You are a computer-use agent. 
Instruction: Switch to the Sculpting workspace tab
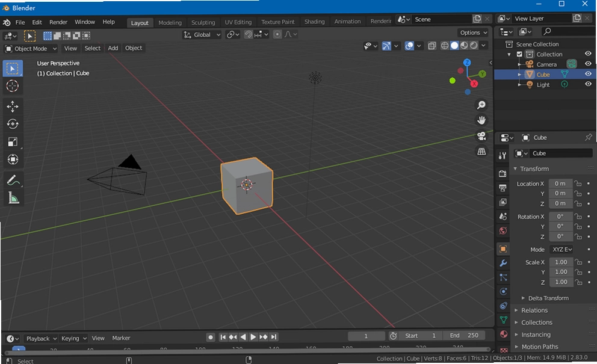pyautogui.click(x=203, y=22)
